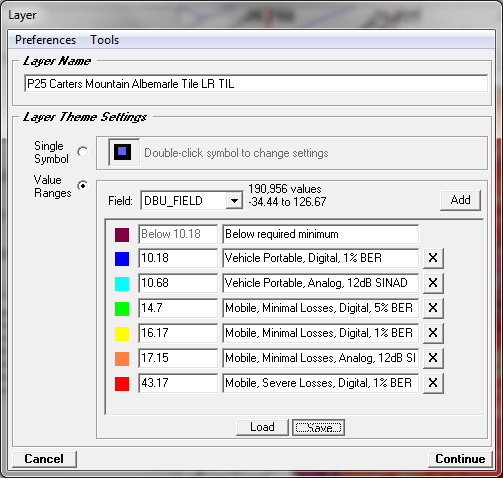Click the Cancel button
503x478 pixels.
click(44, 459)
